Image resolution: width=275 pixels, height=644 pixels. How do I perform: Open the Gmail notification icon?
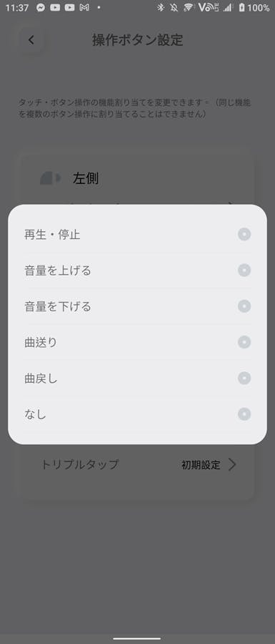(x=84, y=7)
